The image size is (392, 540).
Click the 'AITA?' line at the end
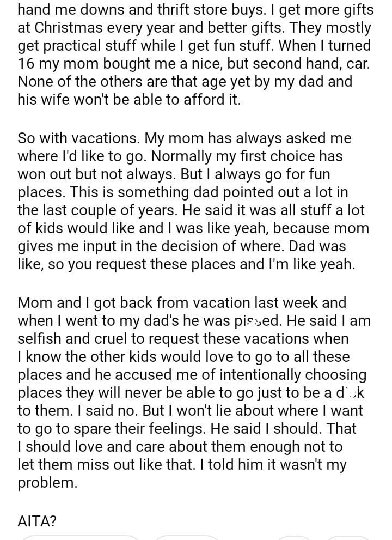(x=36, y=520)
